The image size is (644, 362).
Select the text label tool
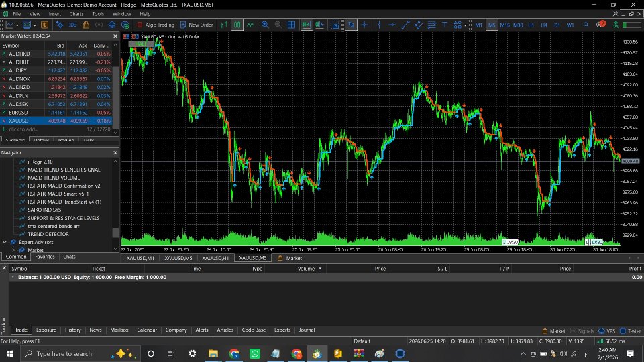[444, 25]
